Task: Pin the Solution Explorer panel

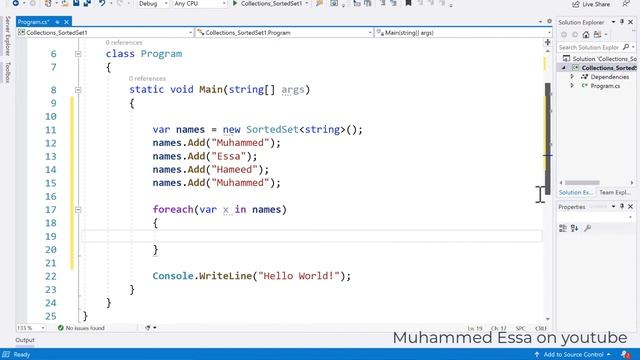Action: [x=622, y=22]
